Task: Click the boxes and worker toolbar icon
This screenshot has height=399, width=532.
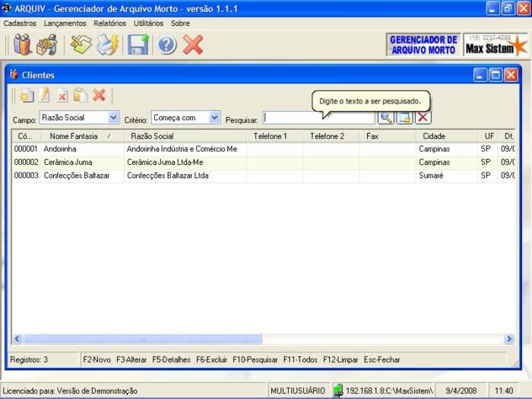Action: pos(47,44)
